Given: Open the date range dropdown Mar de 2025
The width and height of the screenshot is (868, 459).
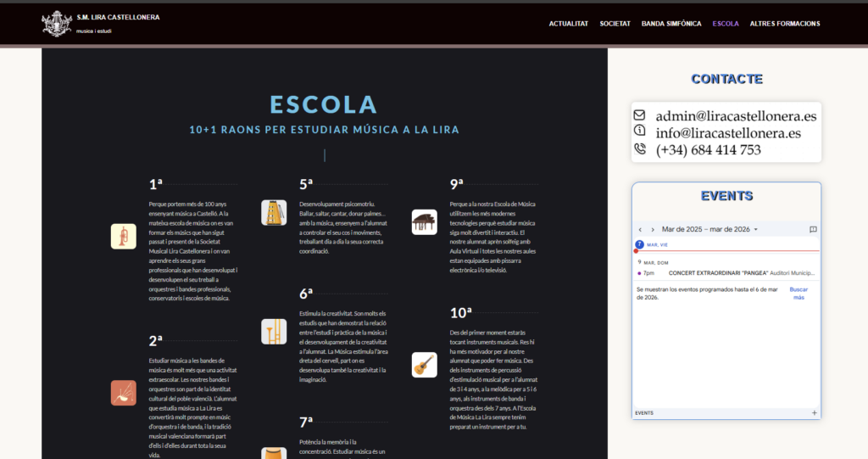Looking at the screenshot, I should [709, 229].
